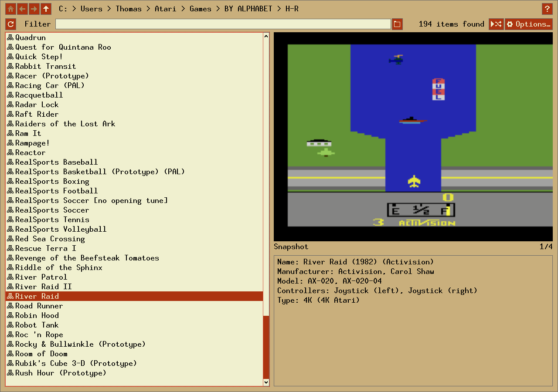
Task: Select RealSports Basketball (Prototype) (PAL)
Action: [x=134, y=172]
